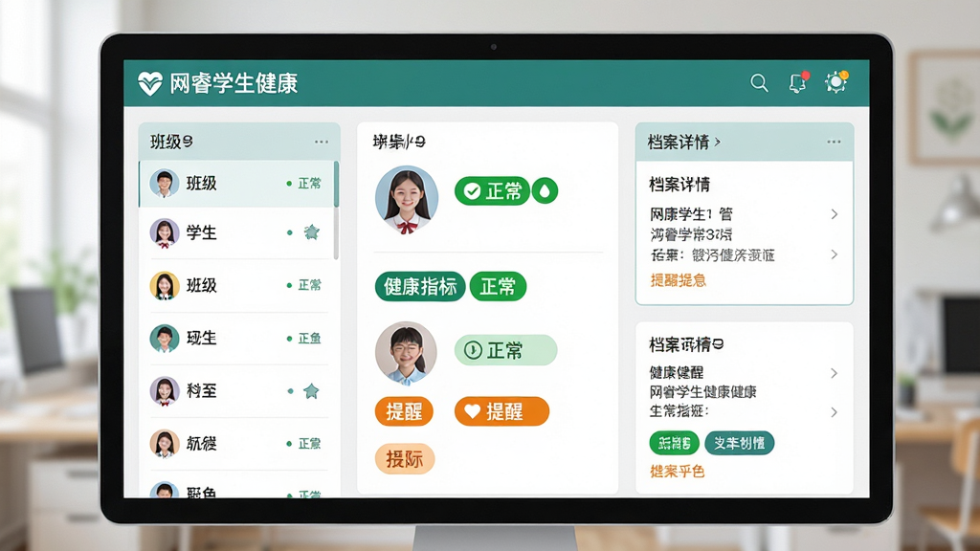This screenshot has width=980, height=551.
Task: Click the orange 提醒 button with heart icon
Action: (x=501, y=411)
